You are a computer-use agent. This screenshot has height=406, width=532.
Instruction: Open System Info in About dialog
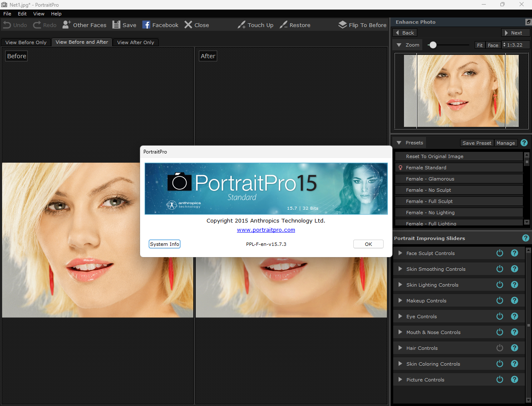pyautogui.click(x=165, y=244)
